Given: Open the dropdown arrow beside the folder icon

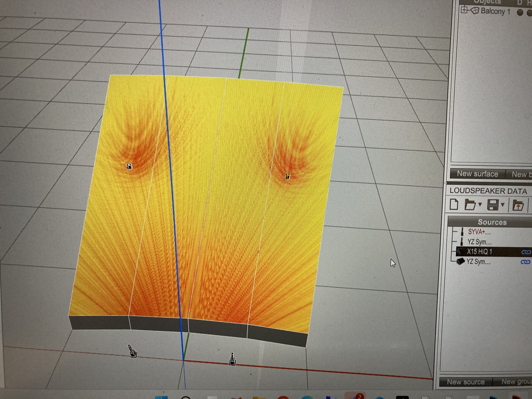Looking at the screenshot, I should click(x=480, y=205).
